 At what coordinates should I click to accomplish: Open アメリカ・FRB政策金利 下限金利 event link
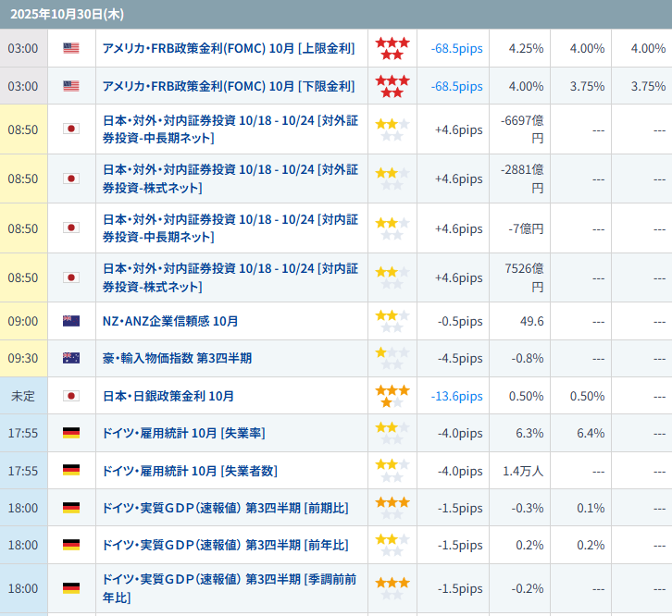tap(228, 86)
